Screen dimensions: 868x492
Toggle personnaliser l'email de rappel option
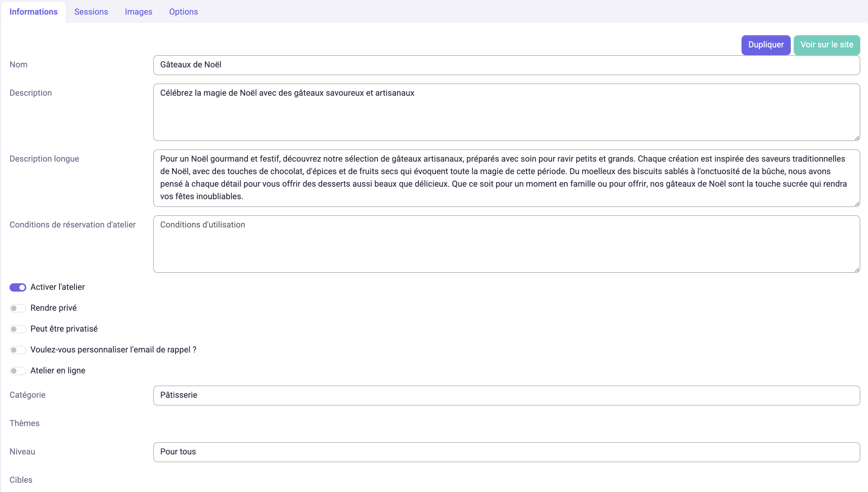(x=18, y=350)
